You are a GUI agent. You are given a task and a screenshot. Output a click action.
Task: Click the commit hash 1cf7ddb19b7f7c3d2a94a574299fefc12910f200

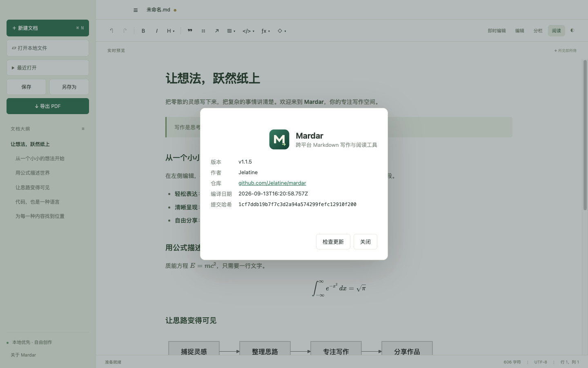[297, 204]
